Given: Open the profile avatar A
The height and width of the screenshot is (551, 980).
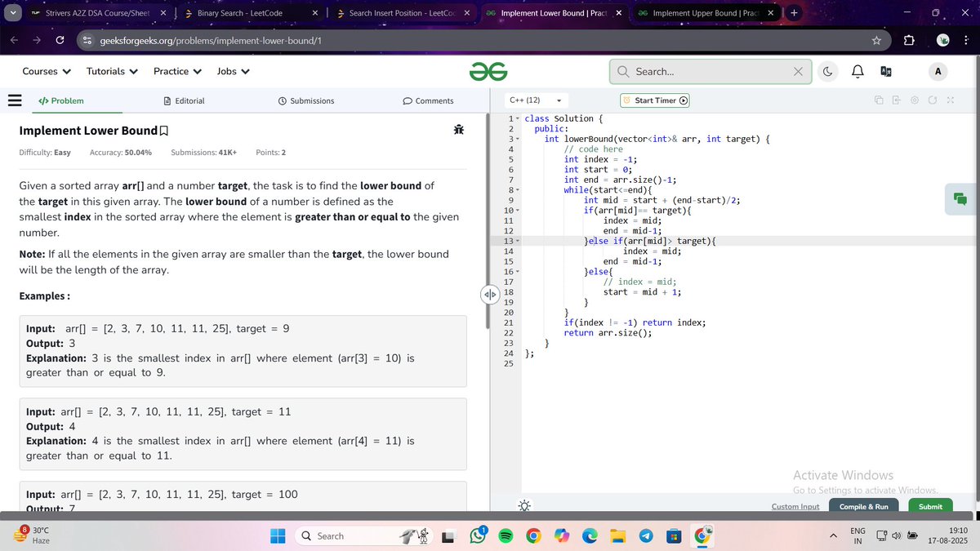Looking at the screenshot, I should tap(938, 72).
